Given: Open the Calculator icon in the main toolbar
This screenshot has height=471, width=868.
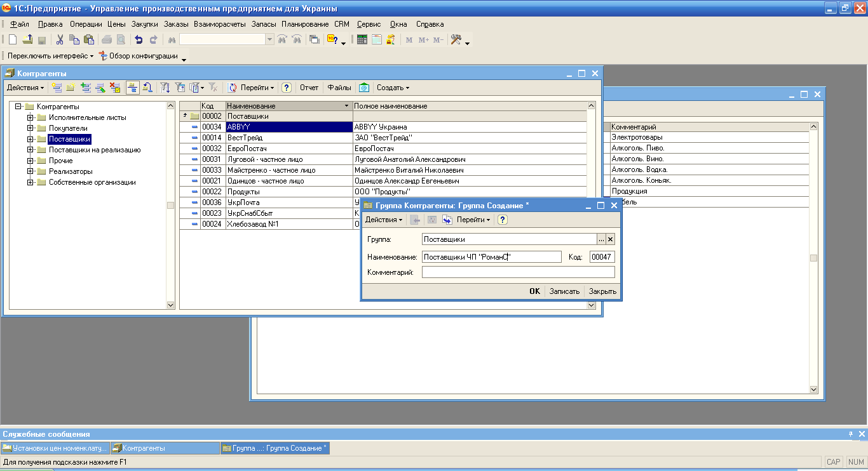Looking at the screenshot, I should [x=362, y=39].
